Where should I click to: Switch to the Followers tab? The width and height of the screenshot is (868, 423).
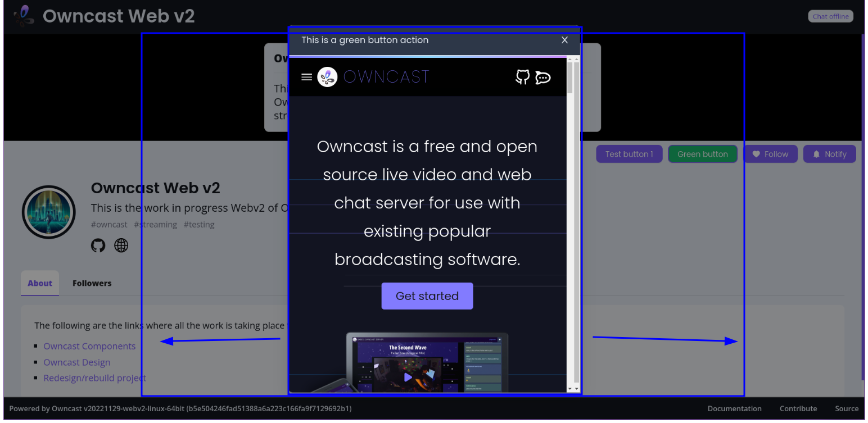click(x=92, y=283)
